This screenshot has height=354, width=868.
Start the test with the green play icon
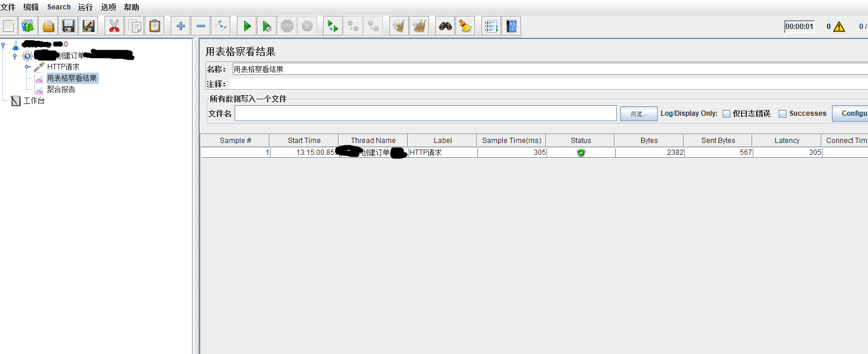pos(247,26)
